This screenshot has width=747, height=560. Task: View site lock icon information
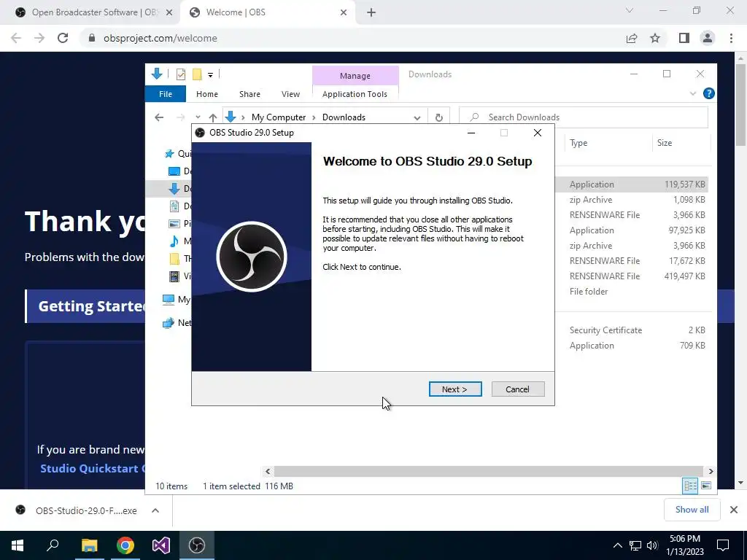coord(92,38)
